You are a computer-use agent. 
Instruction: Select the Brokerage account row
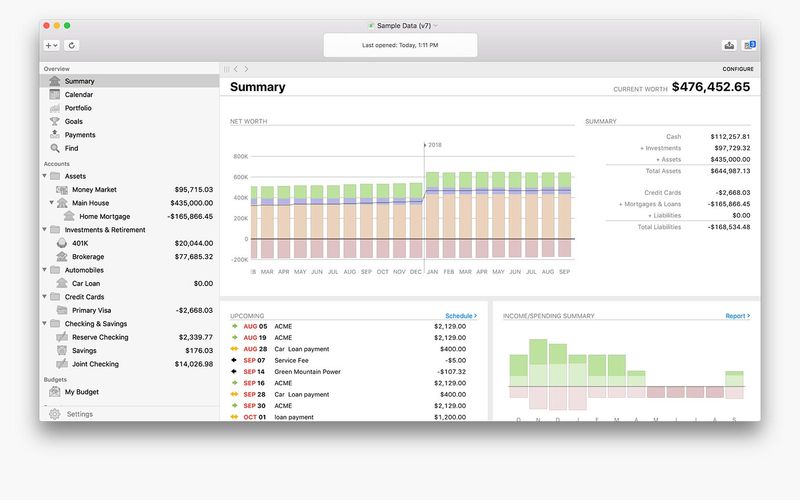coord(130,257)
